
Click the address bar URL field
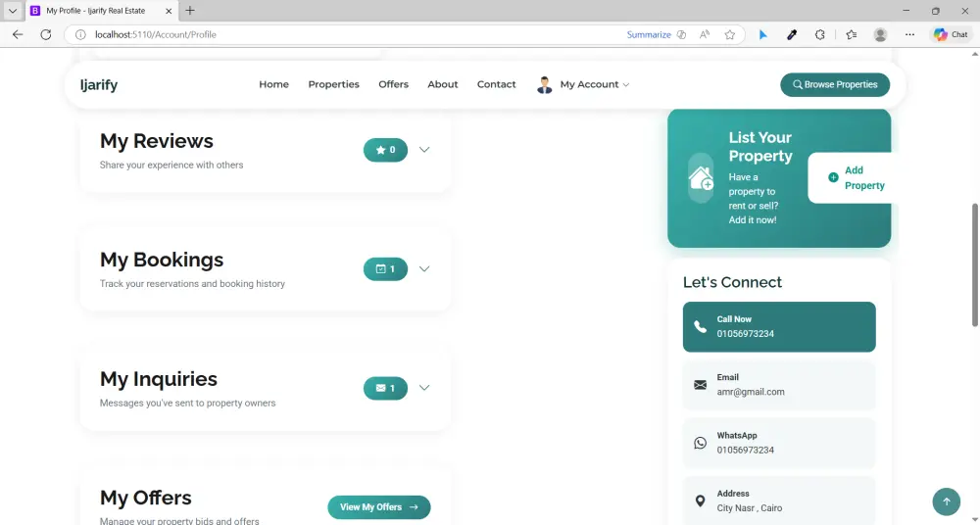click(x=357, y=35)
